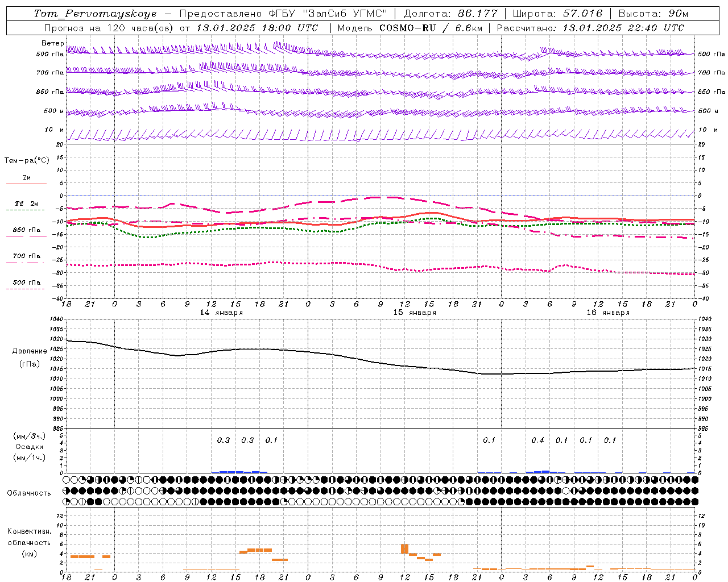Screen dimensions: 728x582
Task: Click the Осадки precipitation label
Action: [29, 447]
